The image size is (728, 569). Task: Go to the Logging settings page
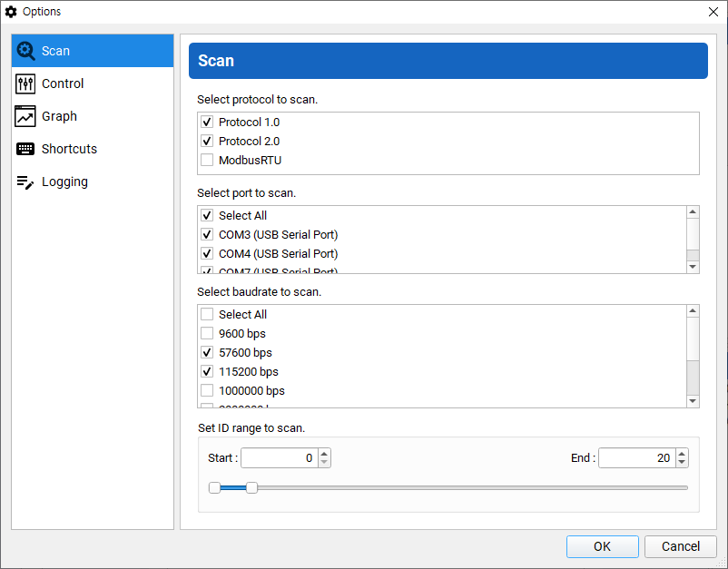(x=93, y=181)
